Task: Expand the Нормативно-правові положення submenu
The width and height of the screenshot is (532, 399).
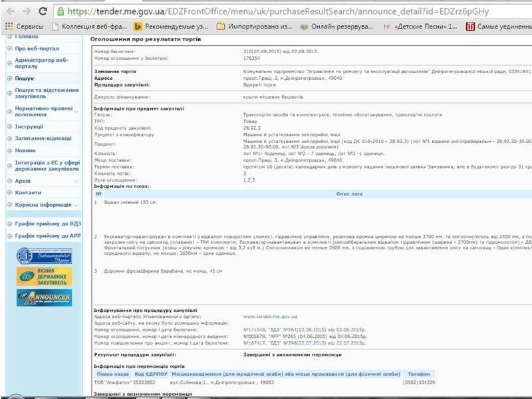Action: coord(76,111)
